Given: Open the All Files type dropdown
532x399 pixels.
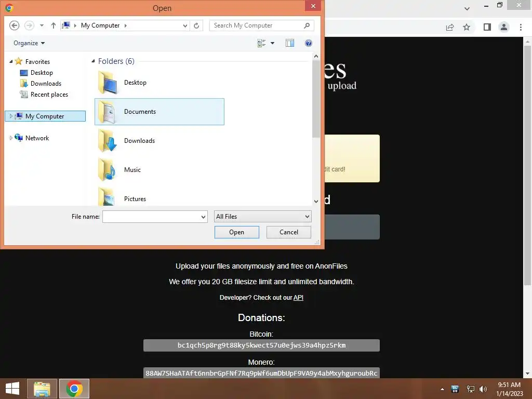Looking at the screenshot, I should point(262,217).
